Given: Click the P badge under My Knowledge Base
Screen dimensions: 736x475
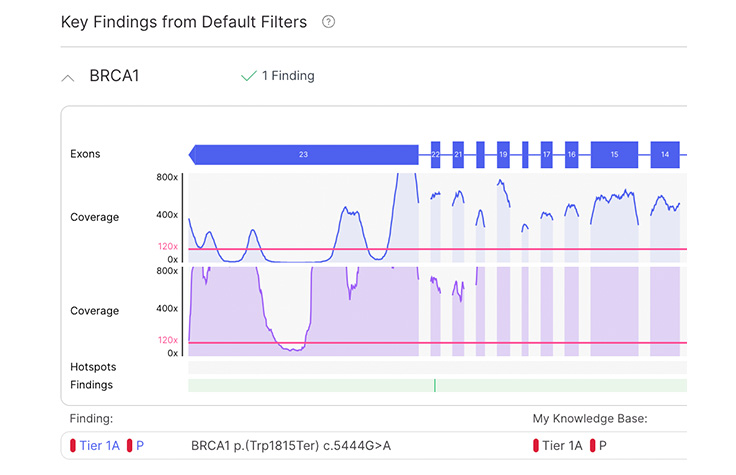Looking at the screenshot, I should pos(599,445).
